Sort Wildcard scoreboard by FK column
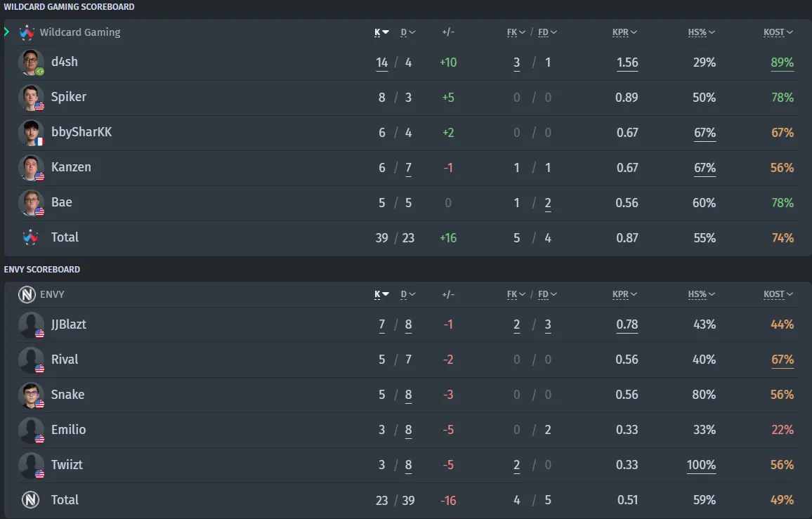The height and width of the screenshot is (519, 812). (x=516, y=32)
